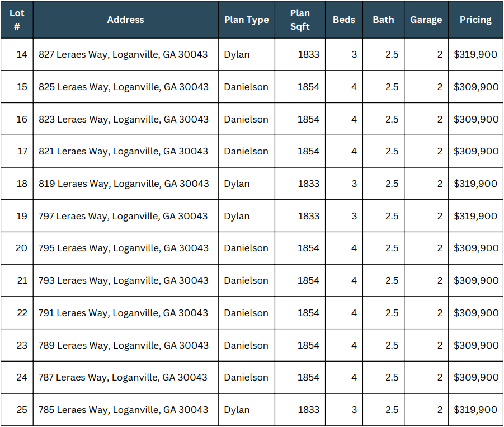Click the Garage column header
Image resolution: width=504 pixels, height=427 pixels.
click(426, 20)
